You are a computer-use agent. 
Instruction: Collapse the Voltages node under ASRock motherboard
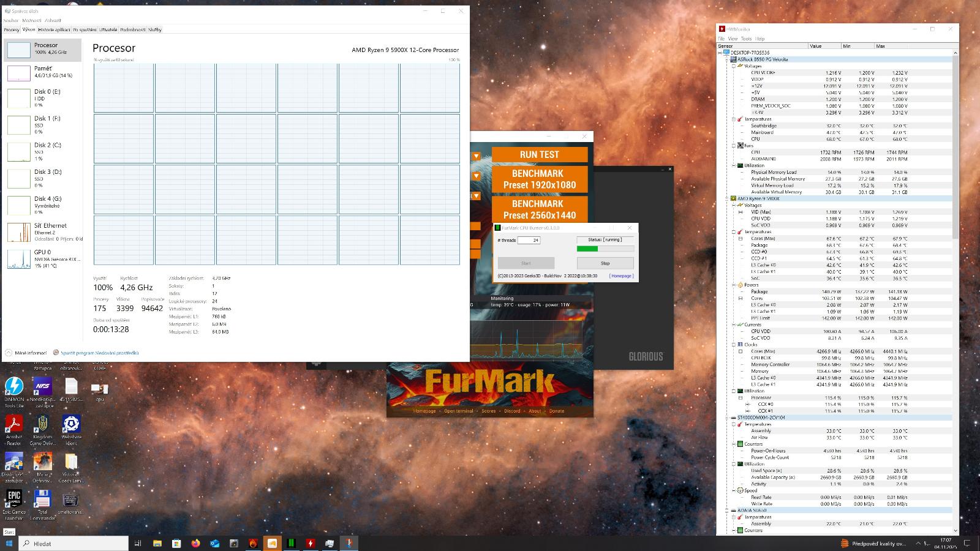[734, 66]
